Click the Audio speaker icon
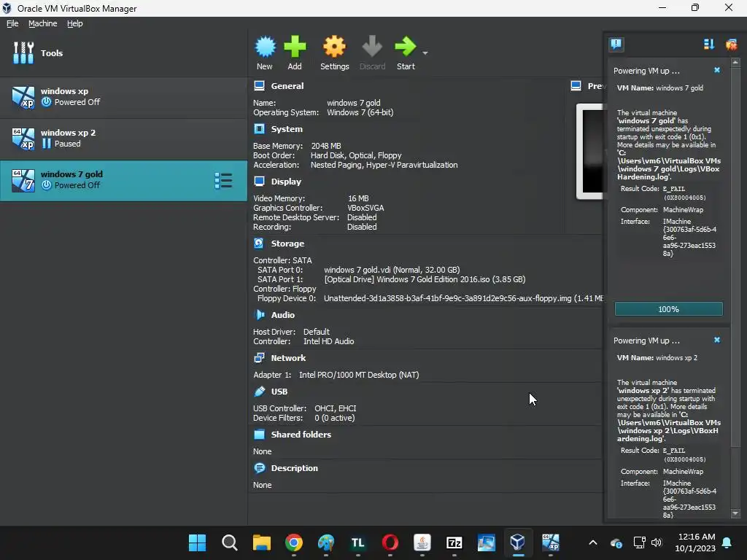747x560 pixels. pyautogui.click(x=259, y=315)
